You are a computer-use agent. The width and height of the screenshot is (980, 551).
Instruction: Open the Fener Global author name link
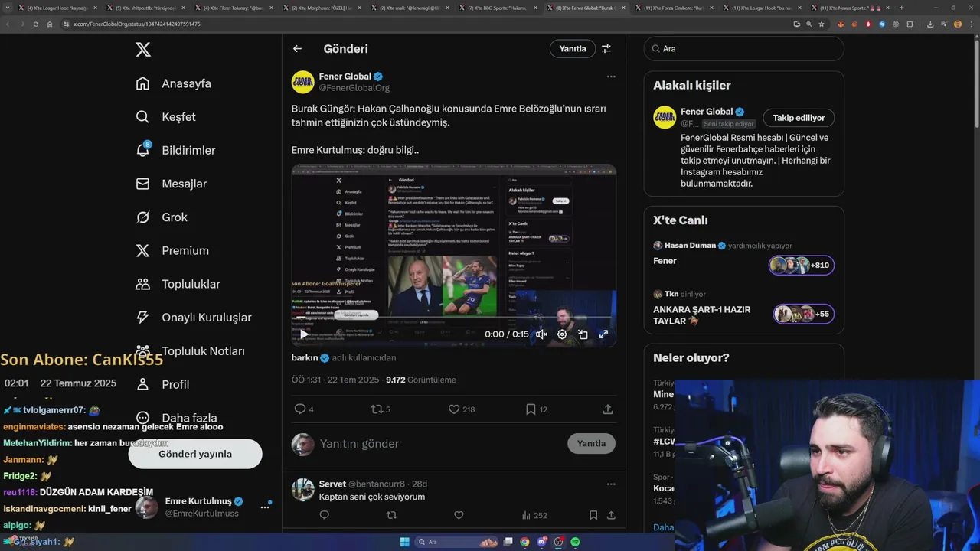click(345, 77)
